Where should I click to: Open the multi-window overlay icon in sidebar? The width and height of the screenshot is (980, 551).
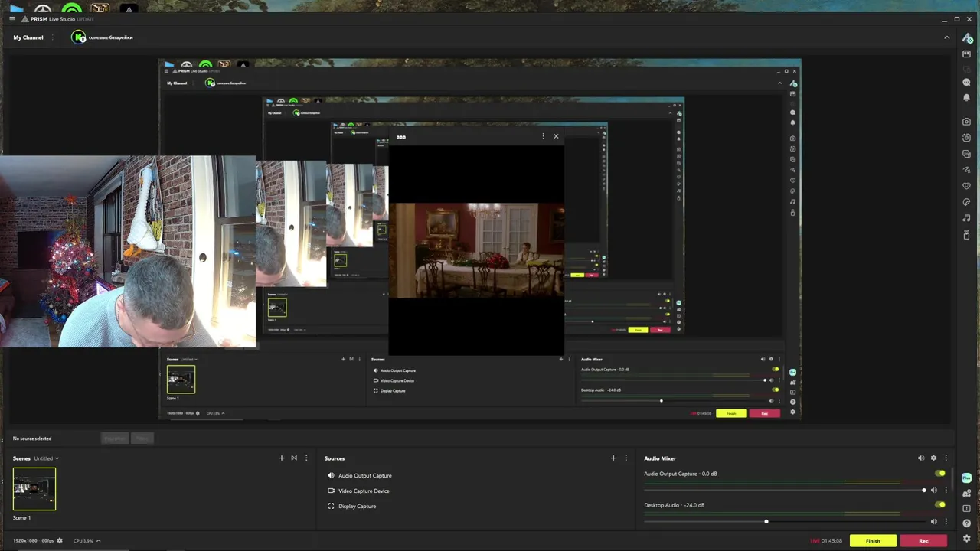tap(967, 154)
